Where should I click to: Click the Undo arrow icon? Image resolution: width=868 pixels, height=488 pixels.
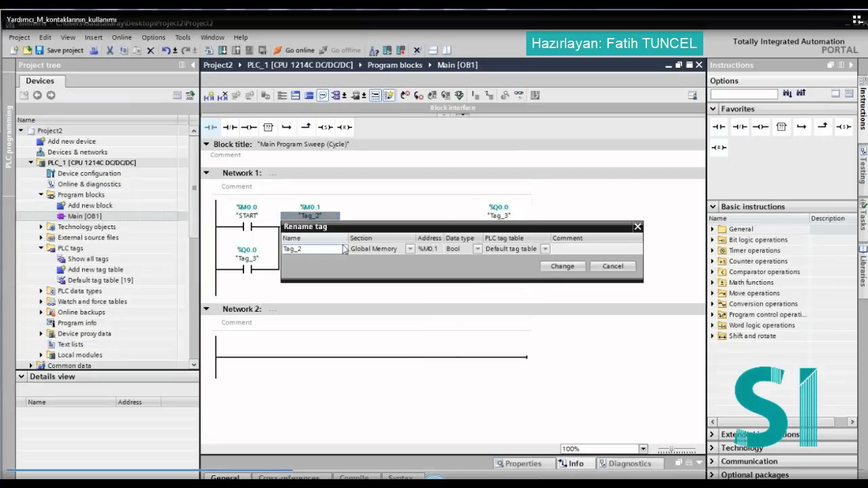coord(166,50)
